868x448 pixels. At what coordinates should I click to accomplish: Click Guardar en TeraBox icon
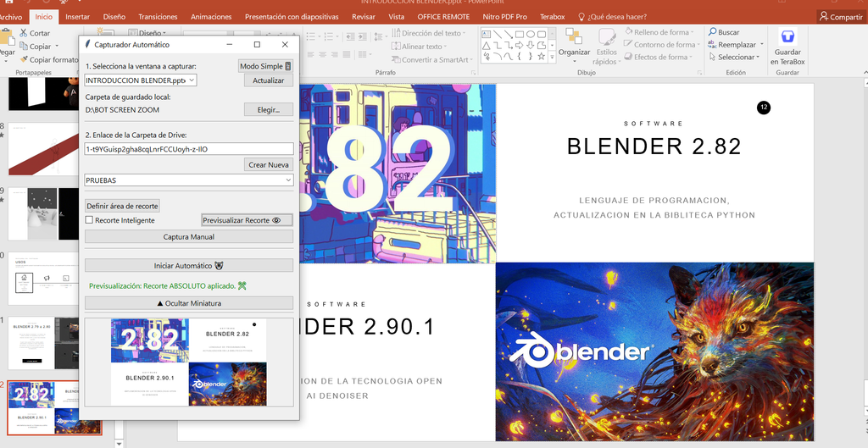(x=787, y=37)
